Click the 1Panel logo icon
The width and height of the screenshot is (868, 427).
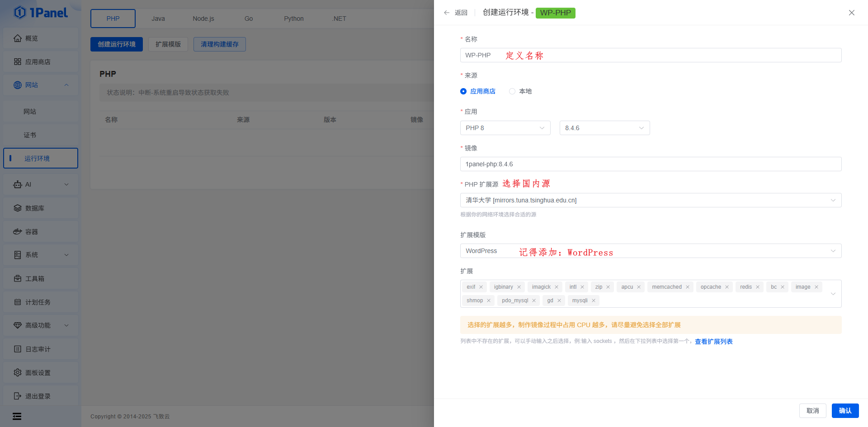tap(20, 12)
